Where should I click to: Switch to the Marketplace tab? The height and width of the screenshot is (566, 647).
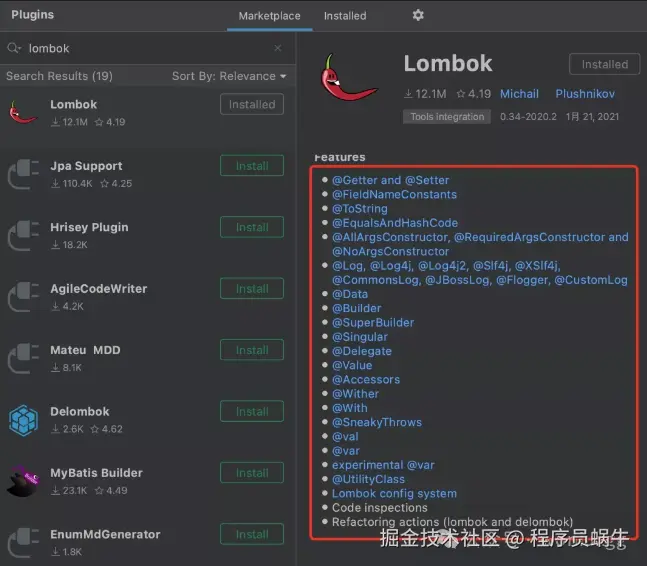coord(269,16)
